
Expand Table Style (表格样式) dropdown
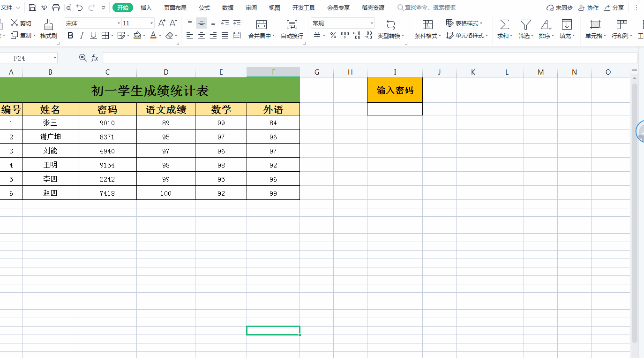point(481,23)
